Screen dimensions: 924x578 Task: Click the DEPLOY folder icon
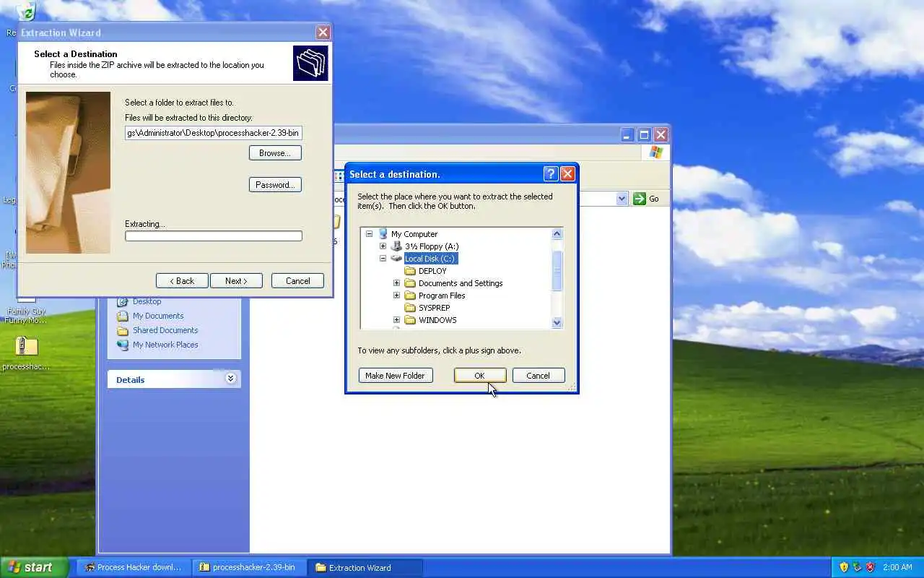pyautogui.click(x=410, y=271)
